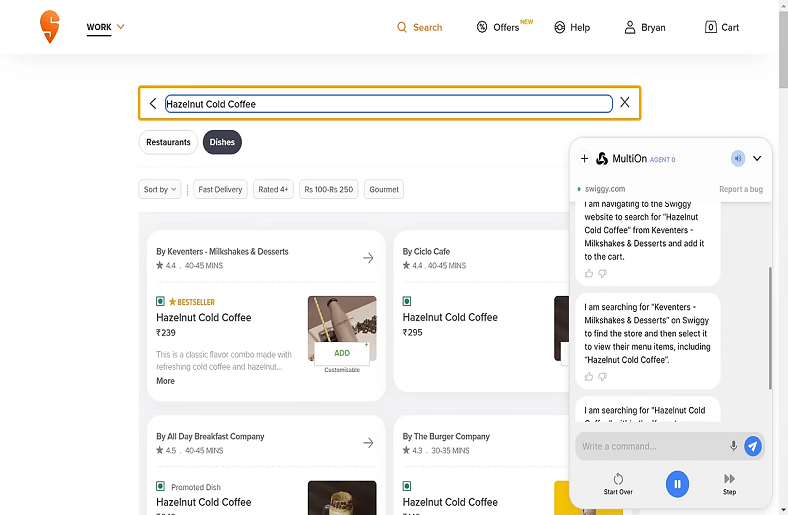Select the Dishes tab

click(222, 142)
